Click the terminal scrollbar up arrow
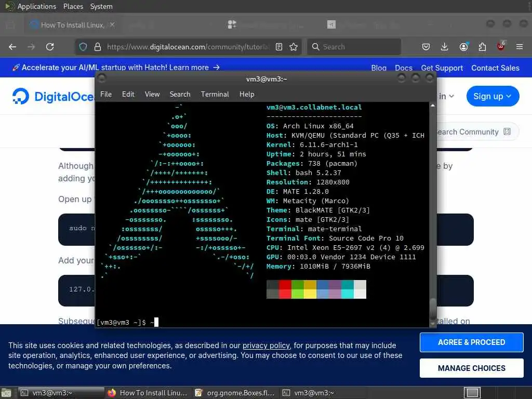Screen dimensions: 532x399 (433, 105)
